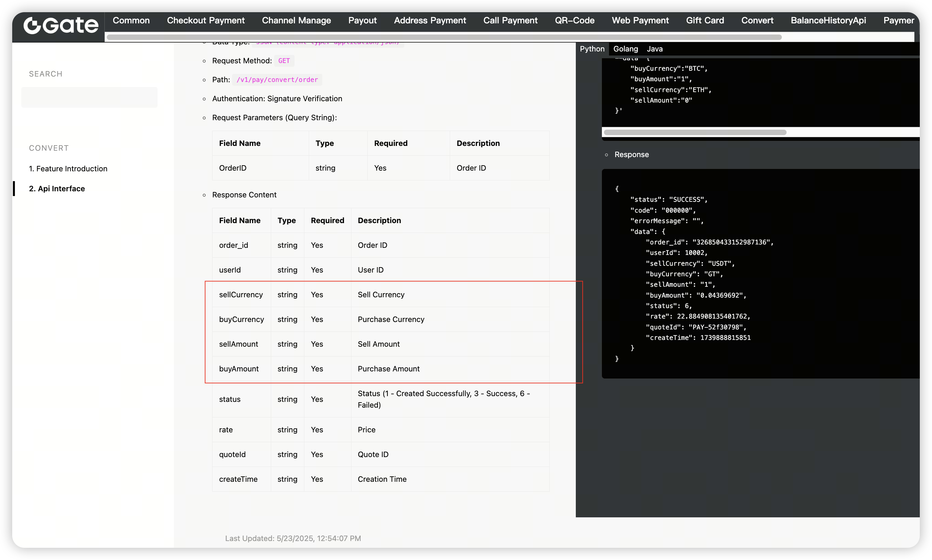Switch code sample to Java tab
This screenshot has width=932, height=560.
(x=654, y=49)
